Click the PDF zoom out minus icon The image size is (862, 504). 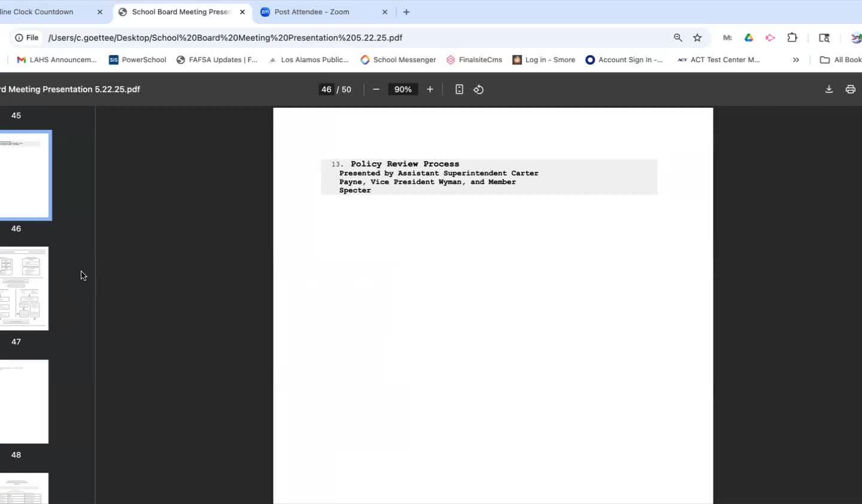pyautogui.click(x=376, y=89)
